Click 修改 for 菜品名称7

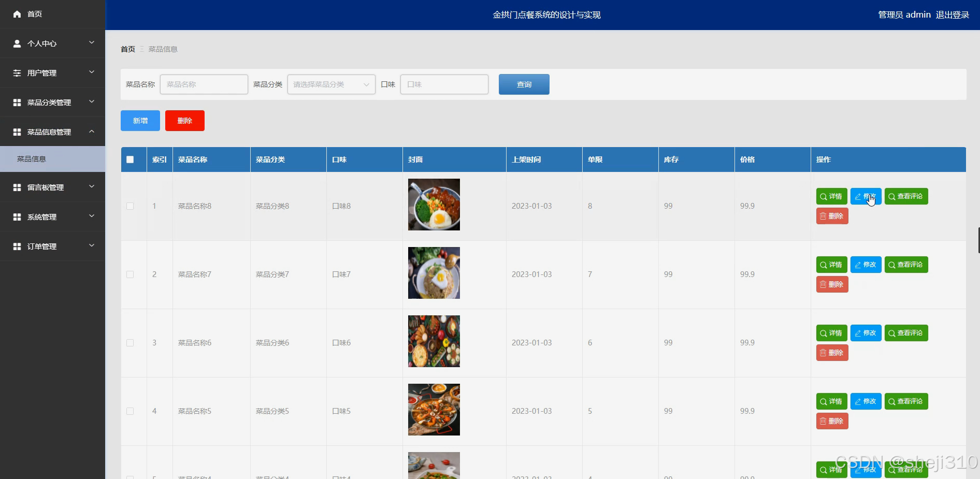[866, 265]
